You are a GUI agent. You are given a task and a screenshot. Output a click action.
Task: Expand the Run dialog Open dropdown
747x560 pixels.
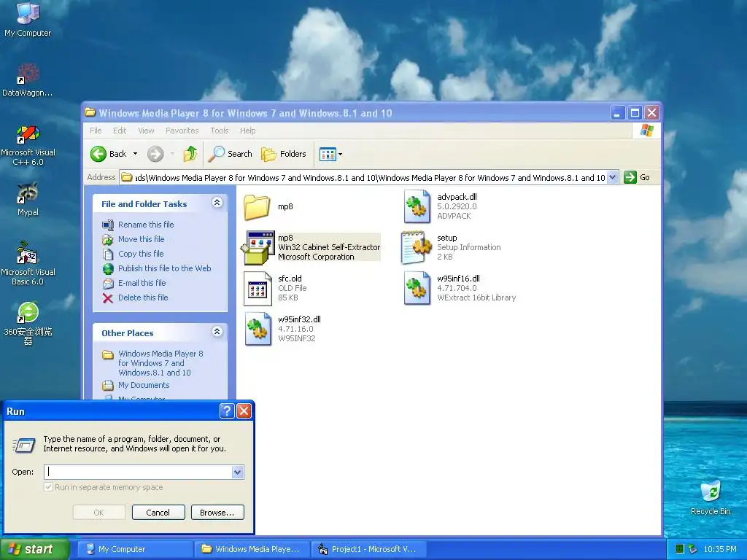pos(238,472)
